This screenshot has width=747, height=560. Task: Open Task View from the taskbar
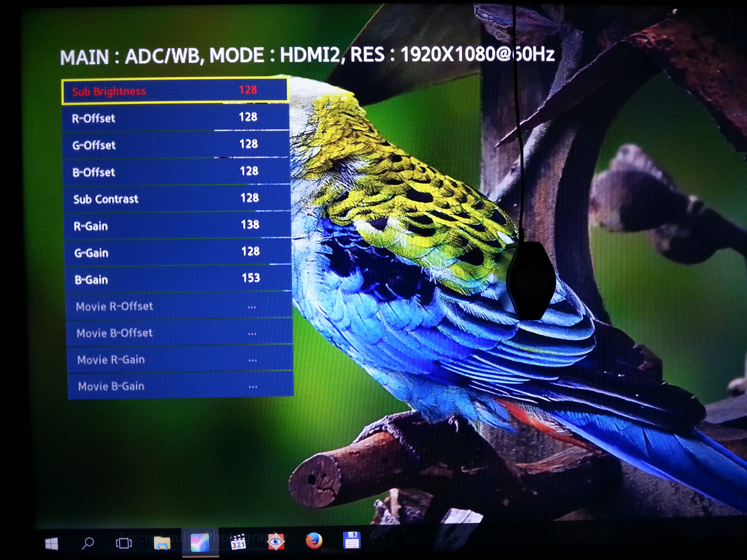coord(124,543)
